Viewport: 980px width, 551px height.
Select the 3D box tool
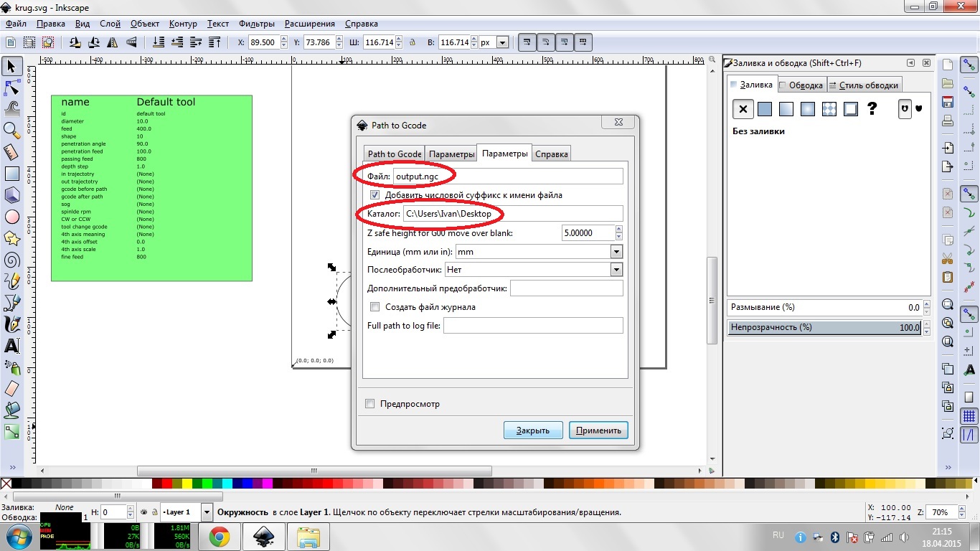coord(11,194)
